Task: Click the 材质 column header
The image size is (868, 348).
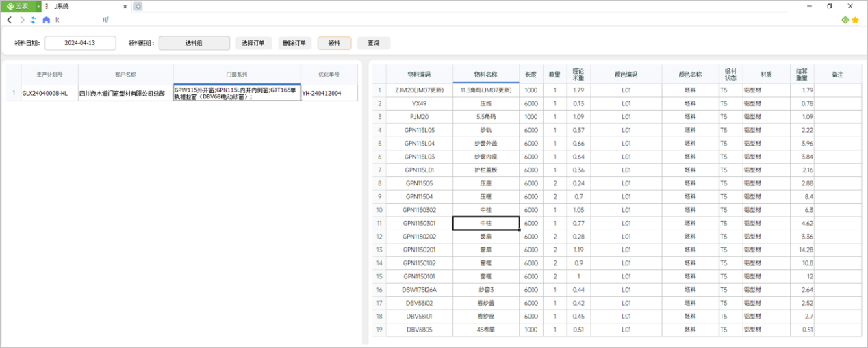Action: (x=766, y=74)
